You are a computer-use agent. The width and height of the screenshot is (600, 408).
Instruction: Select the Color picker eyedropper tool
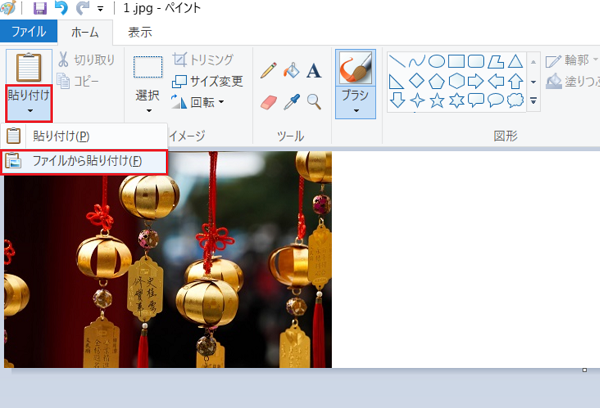[x=291, y=102]
